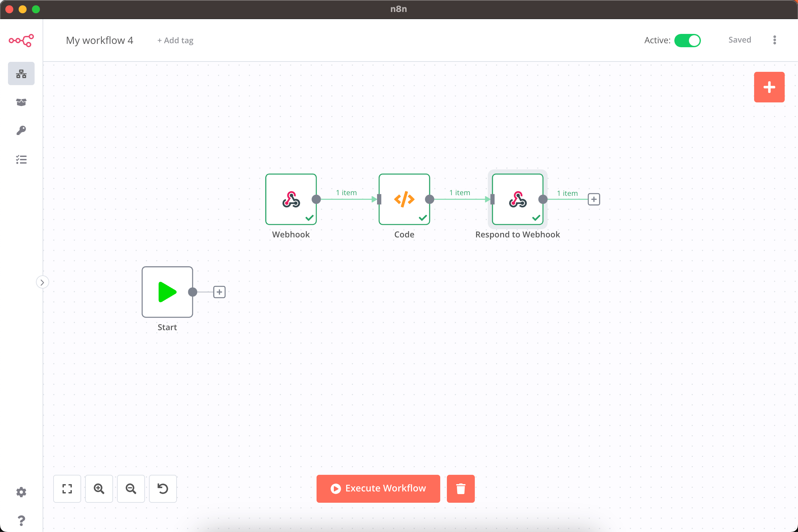Image resolution: width=798 pixels, height=532 pixels.
Task: Execute the workflow
Action: point(378,488)
